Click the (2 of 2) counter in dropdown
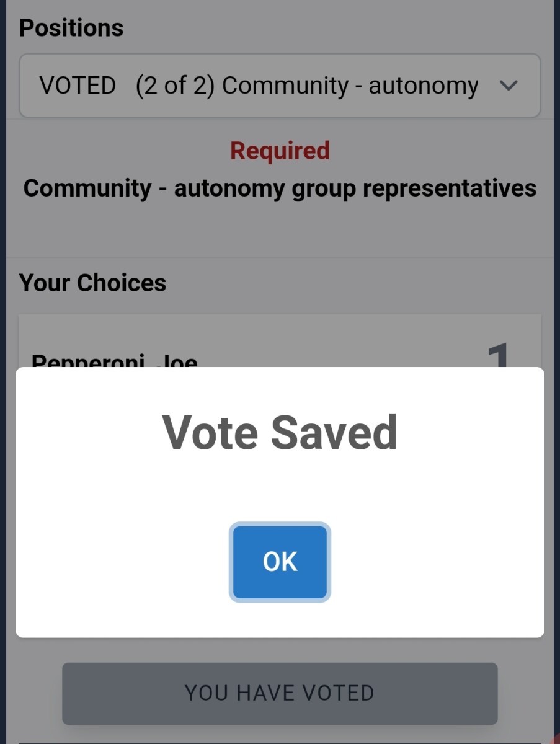The width and height of the screenshot is (560, 744). 175,86
